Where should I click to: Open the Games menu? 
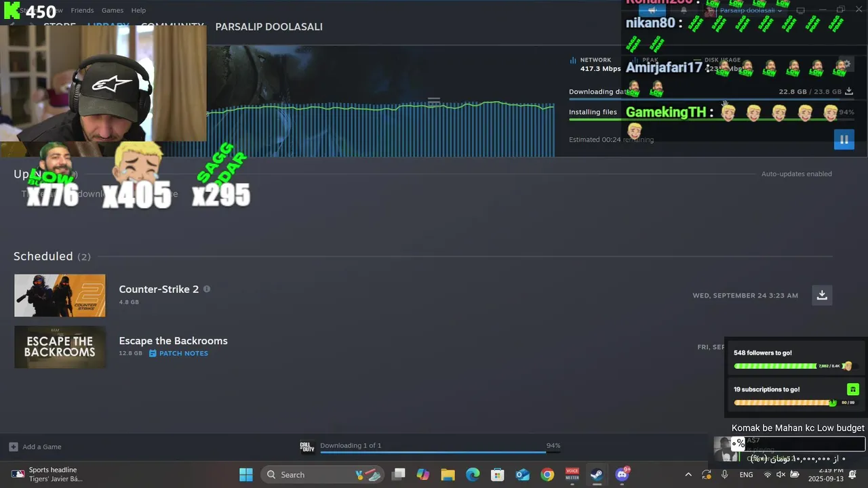click(x=113, y=10)
